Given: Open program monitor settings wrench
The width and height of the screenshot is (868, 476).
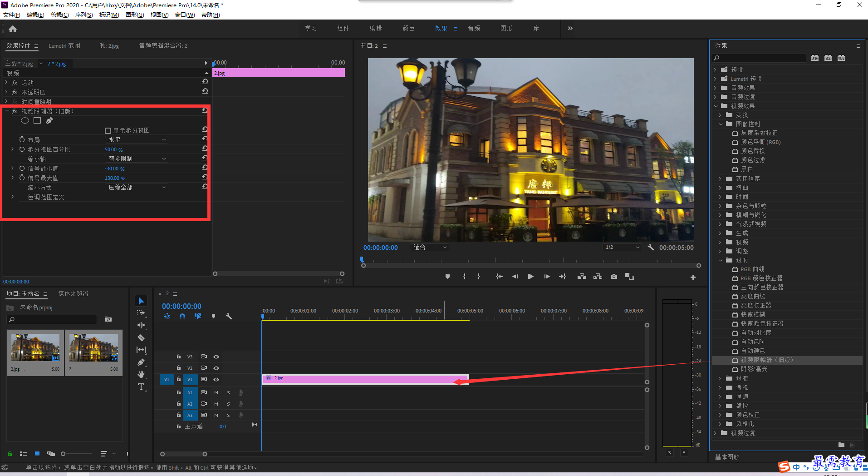Looking at the screenshot, I should click(x=651, y=248).
